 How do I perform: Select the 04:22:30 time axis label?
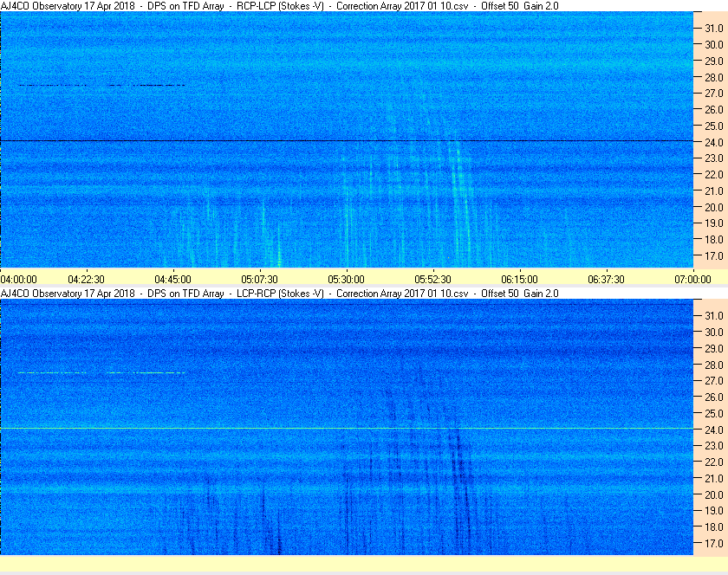(x=87, y=280)
